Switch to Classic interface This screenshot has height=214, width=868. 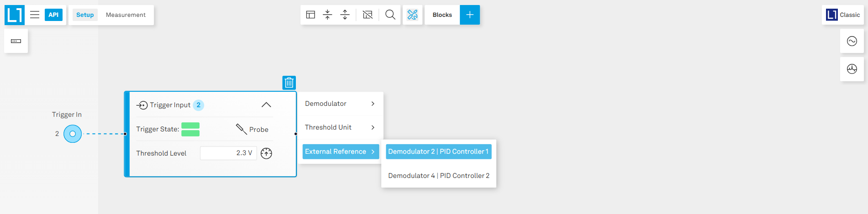click(x=843, y=15)
